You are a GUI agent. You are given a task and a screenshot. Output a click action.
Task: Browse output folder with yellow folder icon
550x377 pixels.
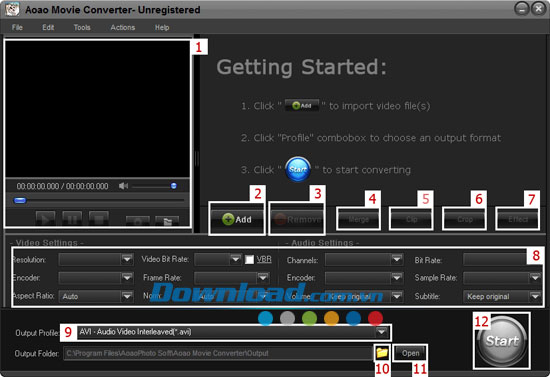(382, 352)
